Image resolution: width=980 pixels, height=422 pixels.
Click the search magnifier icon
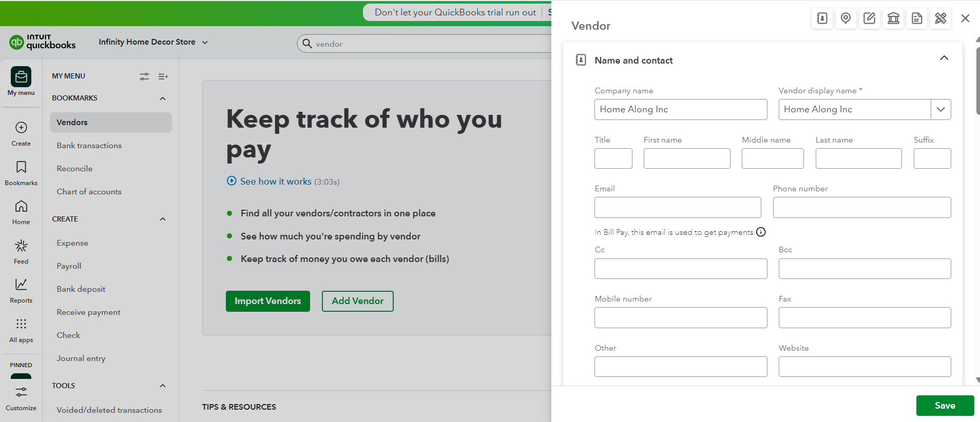pyautogui.click(x=307, y=44)
